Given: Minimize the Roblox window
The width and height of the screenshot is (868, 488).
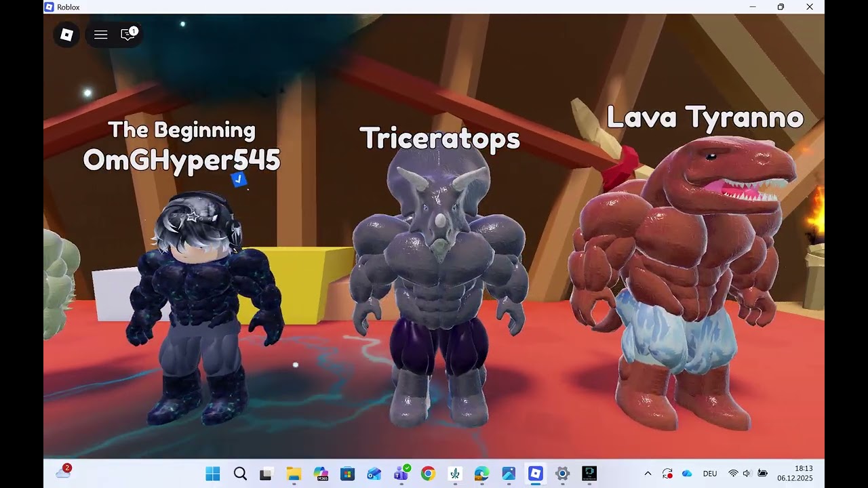Looking at the screenshot, I should click(753, 7).
